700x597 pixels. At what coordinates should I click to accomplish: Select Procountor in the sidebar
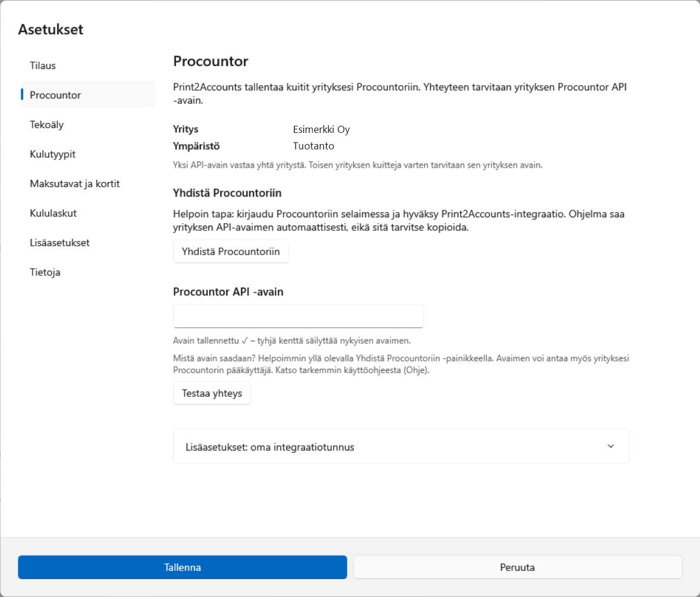coord(87,95)
